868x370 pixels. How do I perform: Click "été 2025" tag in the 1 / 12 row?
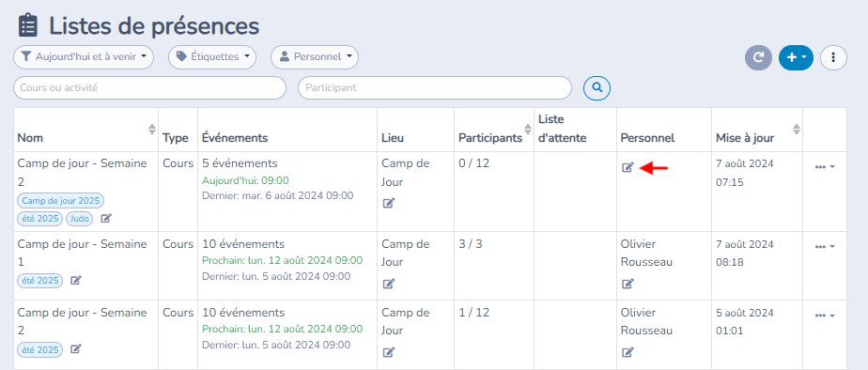40,349
